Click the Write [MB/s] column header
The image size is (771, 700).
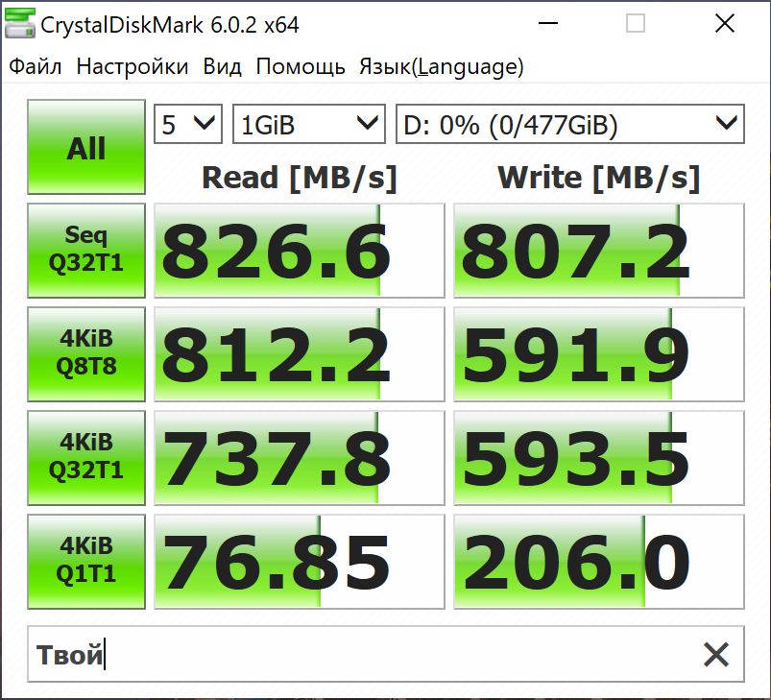(x=599, y=178)
